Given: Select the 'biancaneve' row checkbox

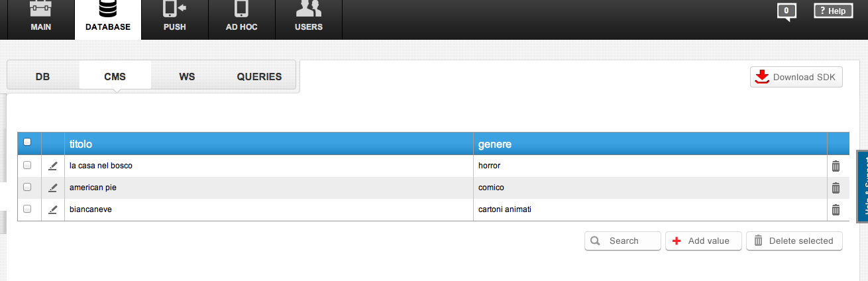Looking at the screenshot, I should coord(27,209).
